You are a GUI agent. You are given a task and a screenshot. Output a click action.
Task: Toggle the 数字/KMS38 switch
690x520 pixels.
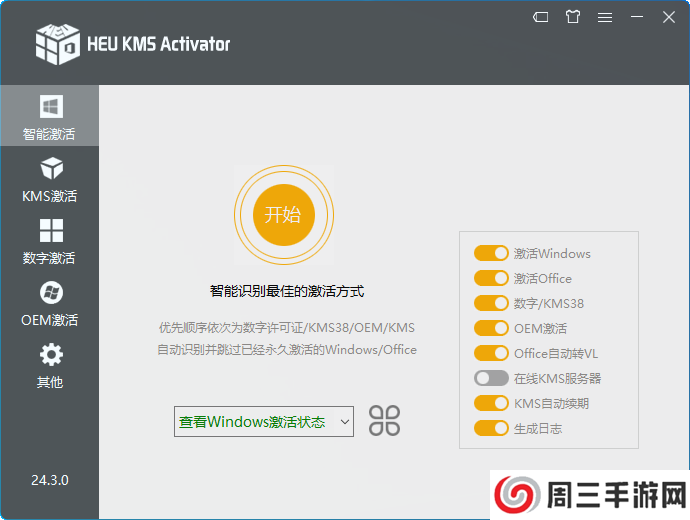(491, 304)
